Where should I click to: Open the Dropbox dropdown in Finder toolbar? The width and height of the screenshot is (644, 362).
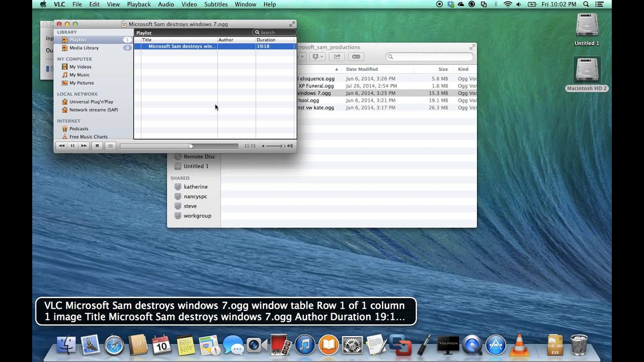[x=317, y=56]
